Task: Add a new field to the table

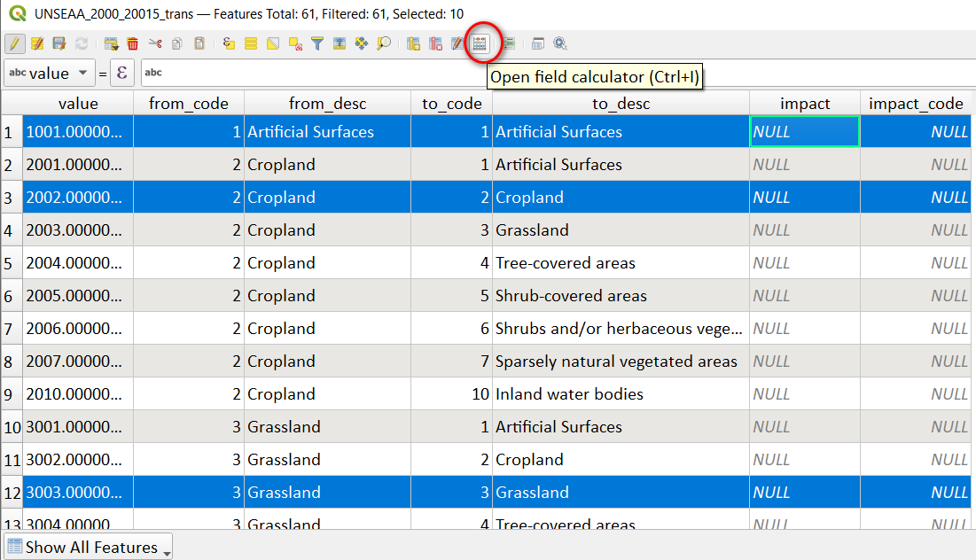Action: 413,43
